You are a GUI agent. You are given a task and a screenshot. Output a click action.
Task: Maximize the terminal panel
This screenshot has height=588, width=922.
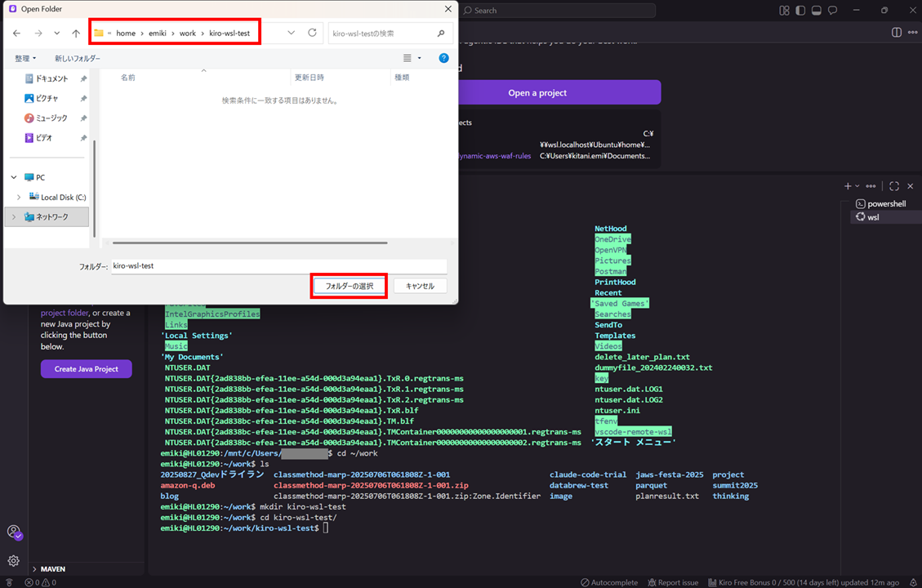pos(893,186)
